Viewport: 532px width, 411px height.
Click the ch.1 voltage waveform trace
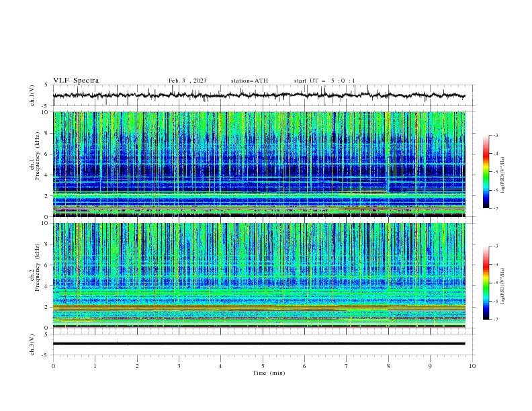[x=259, y=95]
